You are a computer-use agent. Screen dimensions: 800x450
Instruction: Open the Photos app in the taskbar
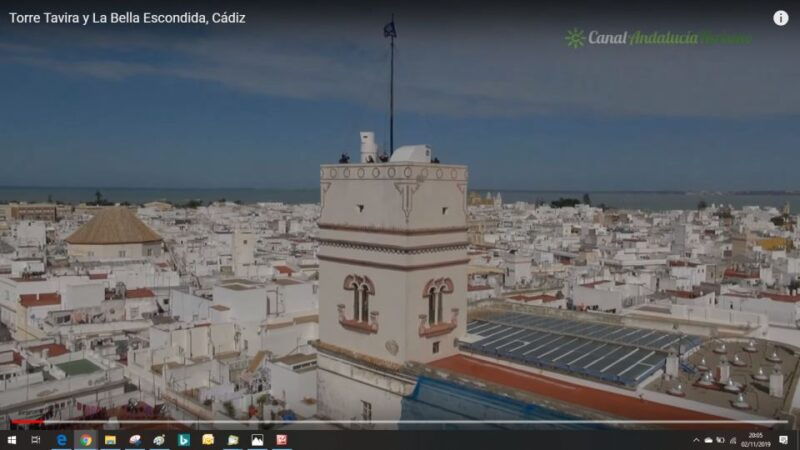point(257,440)
